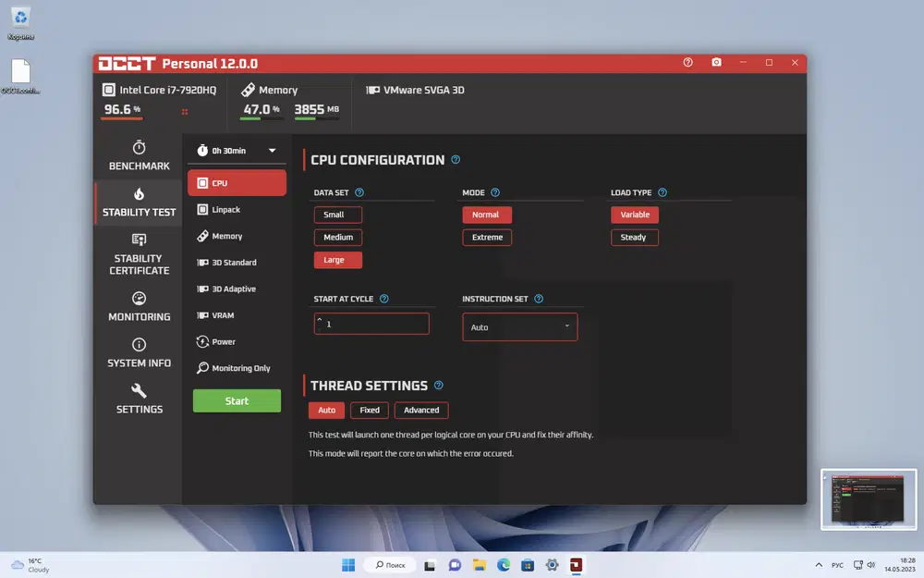
Task: Select the OCCT config file on desktop
Action: pos(20,77)
